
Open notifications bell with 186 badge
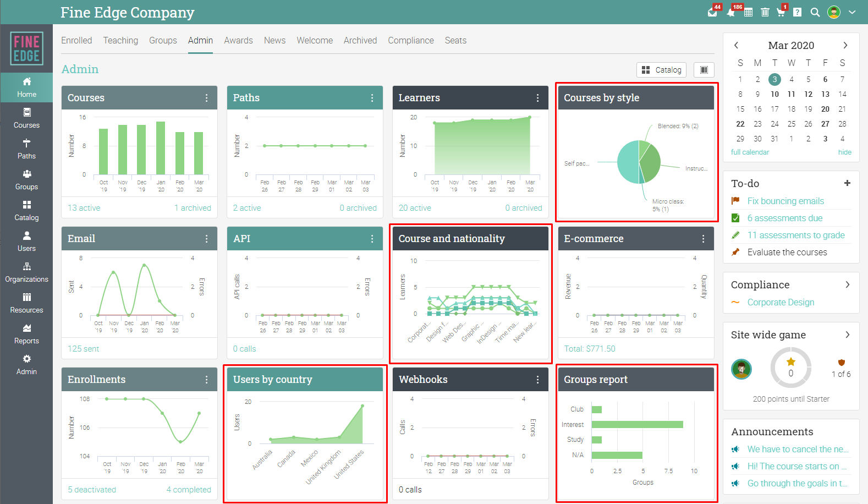point(730,13)
